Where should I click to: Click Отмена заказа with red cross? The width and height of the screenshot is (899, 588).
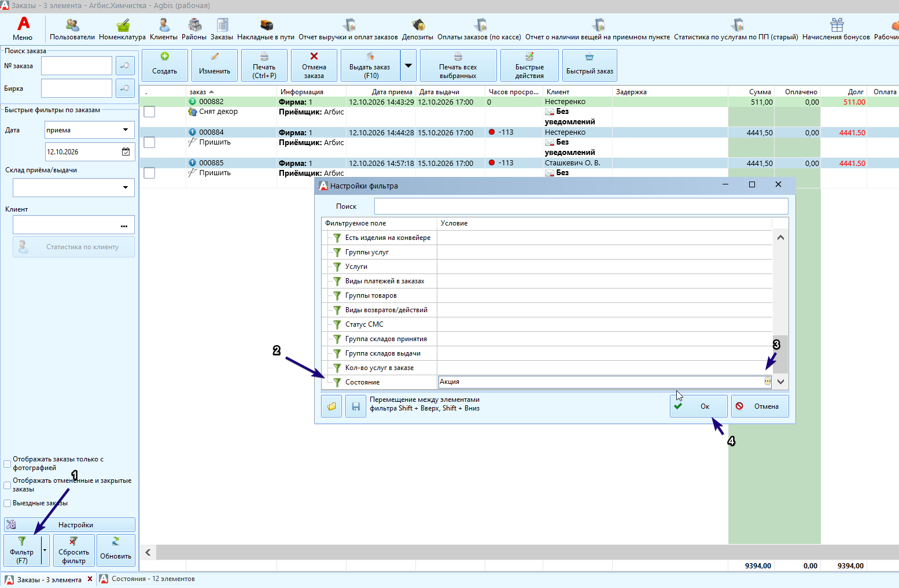[x=314, y=65]
